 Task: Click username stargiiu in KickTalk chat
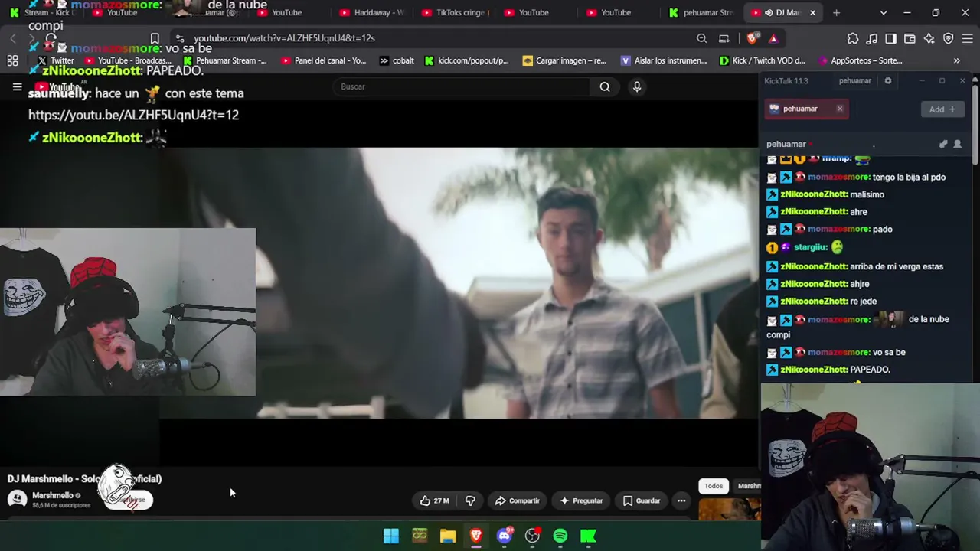(x=811, y=247)
